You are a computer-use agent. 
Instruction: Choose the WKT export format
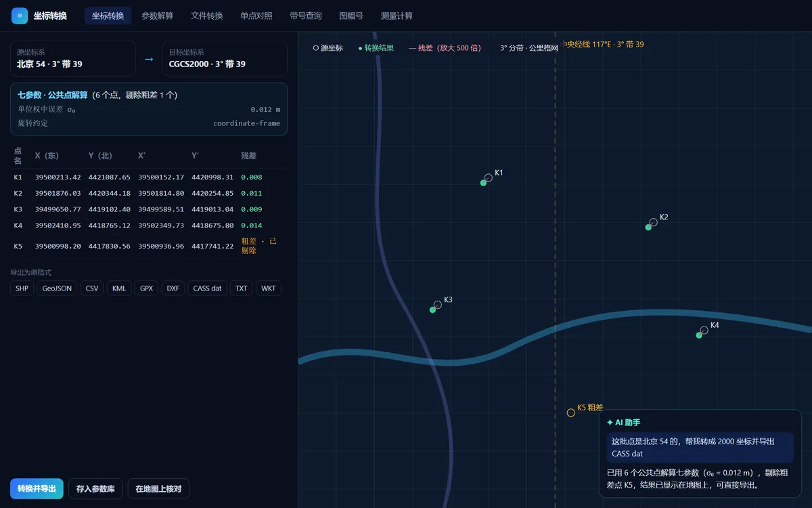[x=269, y=289]
